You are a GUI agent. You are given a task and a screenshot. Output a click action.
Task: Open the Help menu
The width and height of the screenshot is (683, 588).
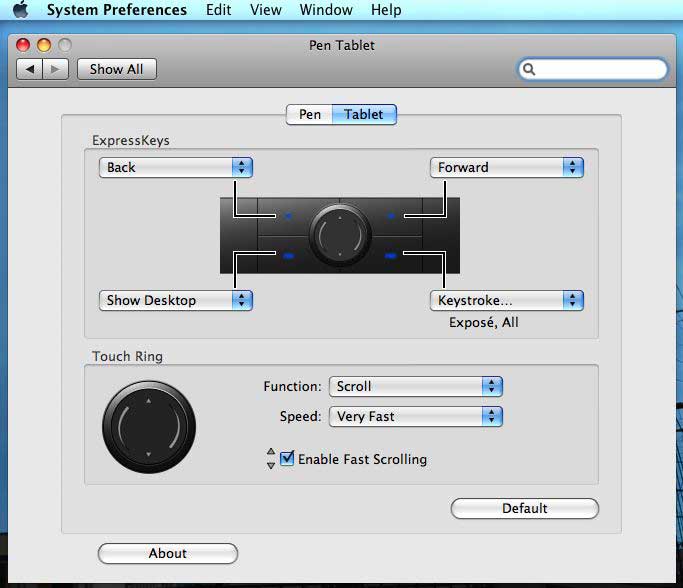click(386, 10)
